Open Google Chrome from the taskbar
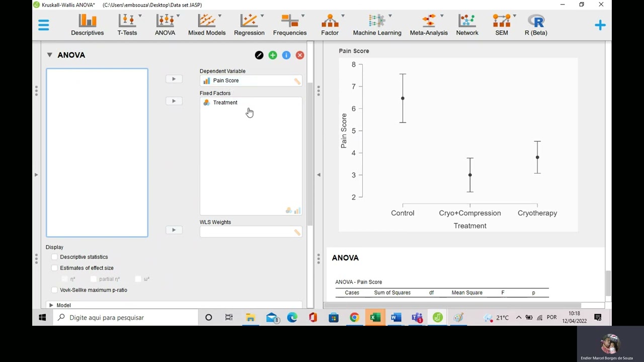Image resolution: width=644 pixels, height=362 pixels. 355,318
